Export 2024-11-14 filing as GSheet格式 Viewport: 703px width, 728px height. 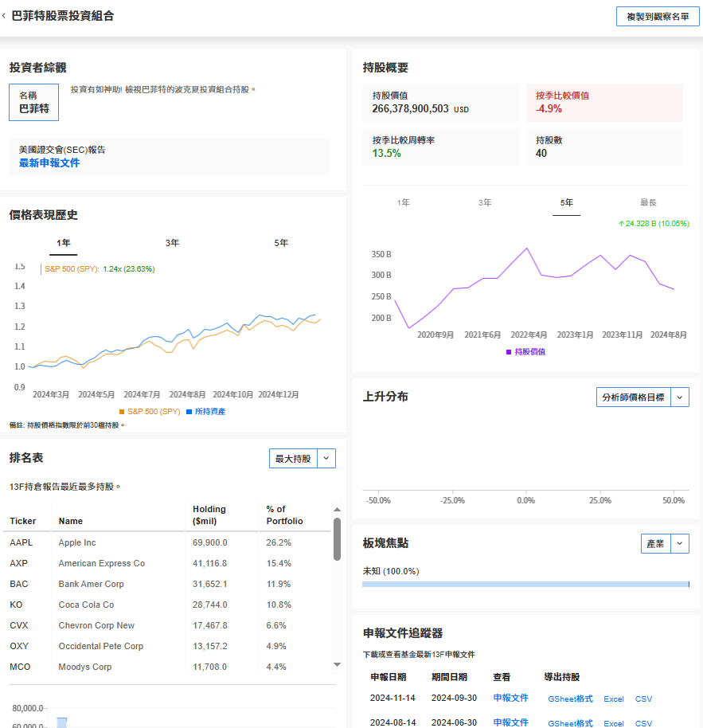point(570,699)
